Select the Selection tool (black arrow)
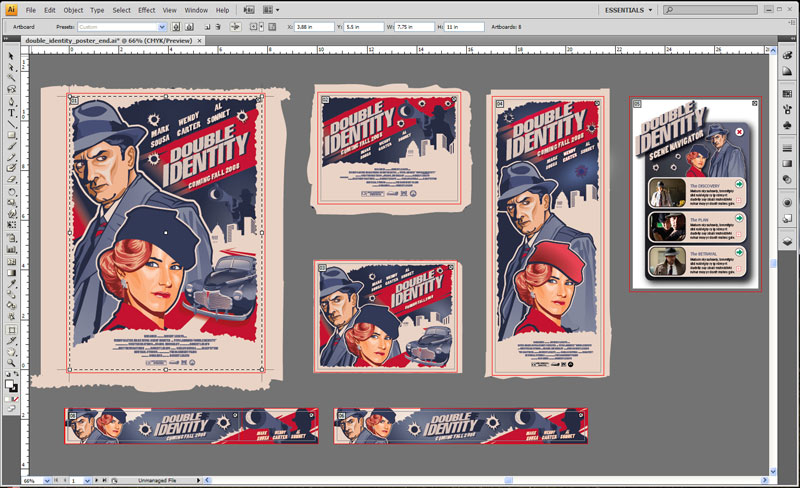 tap(11, 56)
